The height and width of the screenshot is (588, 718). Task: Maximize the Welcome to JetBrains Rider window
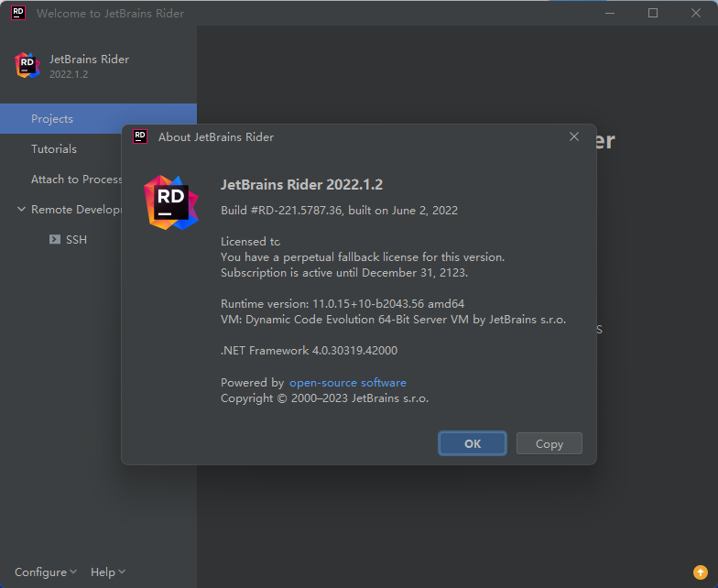653,13
